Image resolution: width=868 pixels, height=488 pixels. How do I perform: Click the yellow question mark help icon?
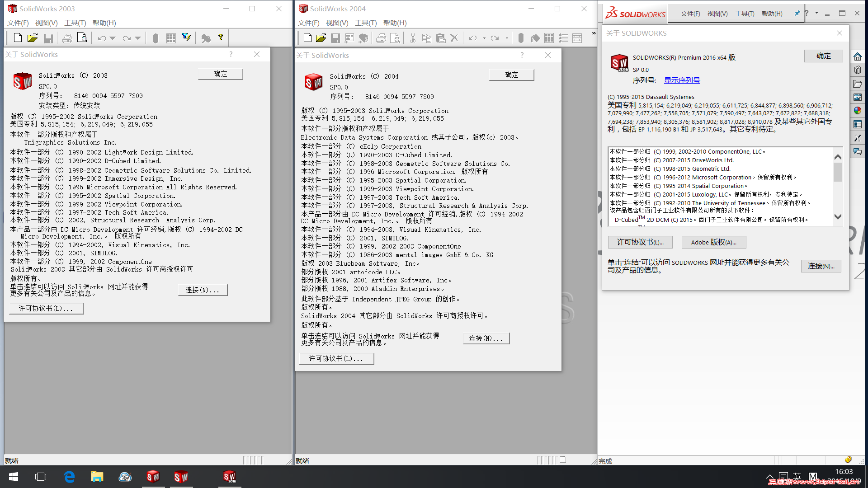(221, 38)
